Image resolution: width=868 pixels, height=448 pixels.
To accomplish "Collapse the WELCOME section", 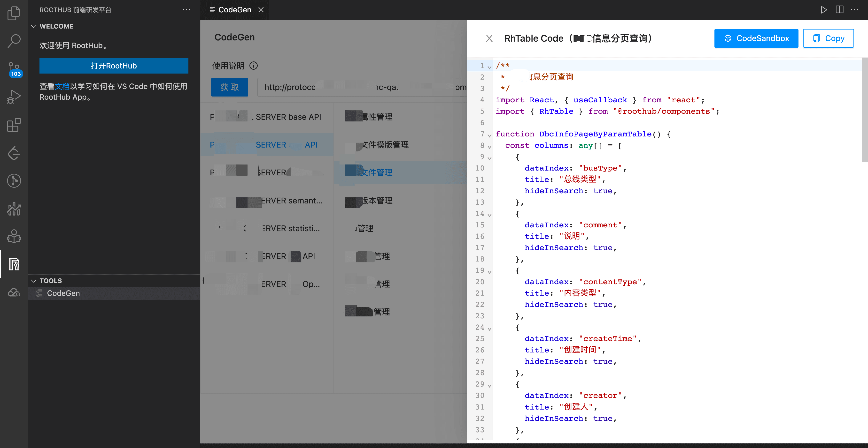I will (x=34, y=26).
